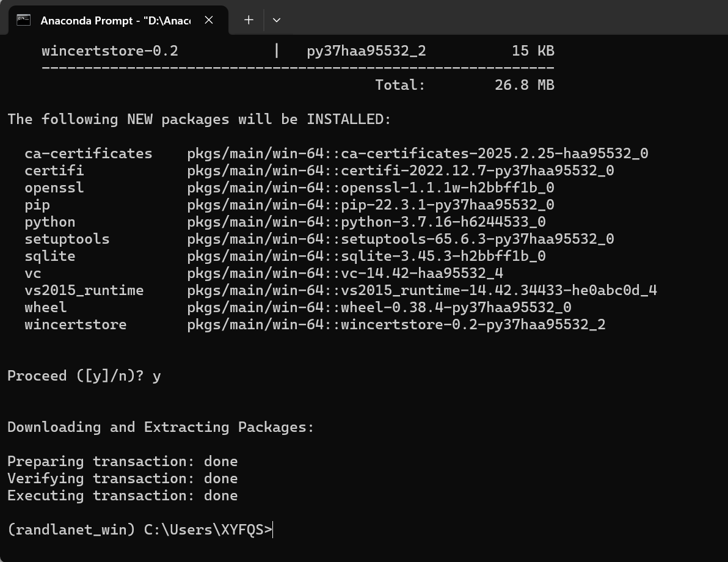
Task: Click the sqlite package name
Action: tap(49, 256)
